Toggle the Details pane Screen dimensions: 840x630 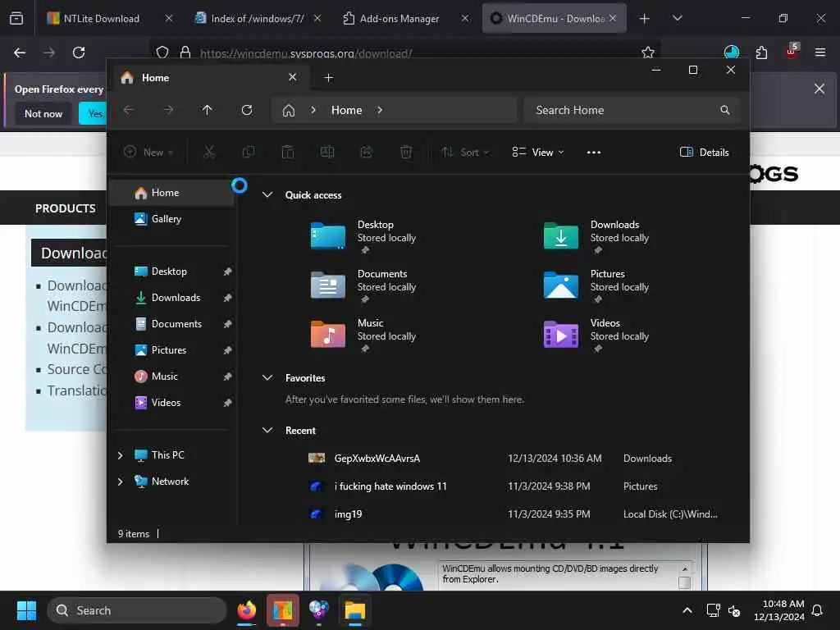coord(705,152)
